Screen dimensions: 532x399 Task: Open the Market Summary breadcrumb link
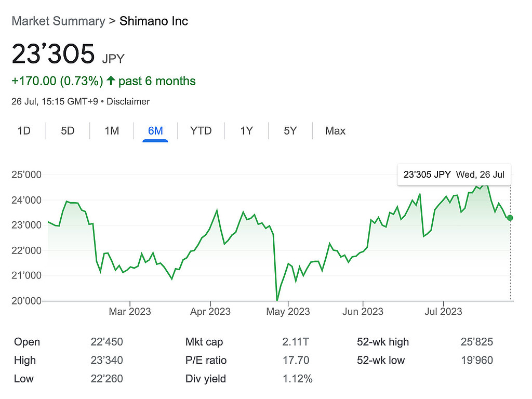click(x=58, y=21)
